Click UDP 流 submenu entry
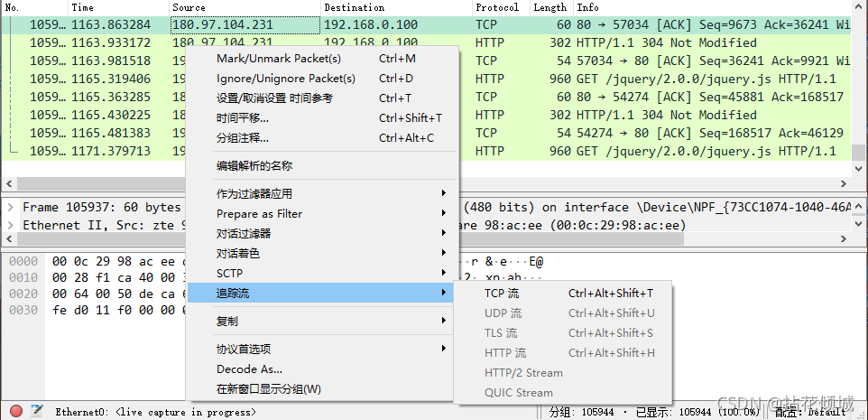Image resolution: width=868 pixels, height=420 pixels. click(562, 313)
